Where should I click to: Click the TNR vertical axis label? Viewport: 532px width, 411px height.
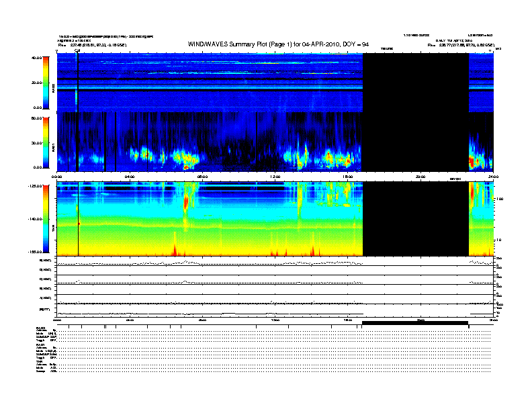pyautogui.click(x=53, y=229)
